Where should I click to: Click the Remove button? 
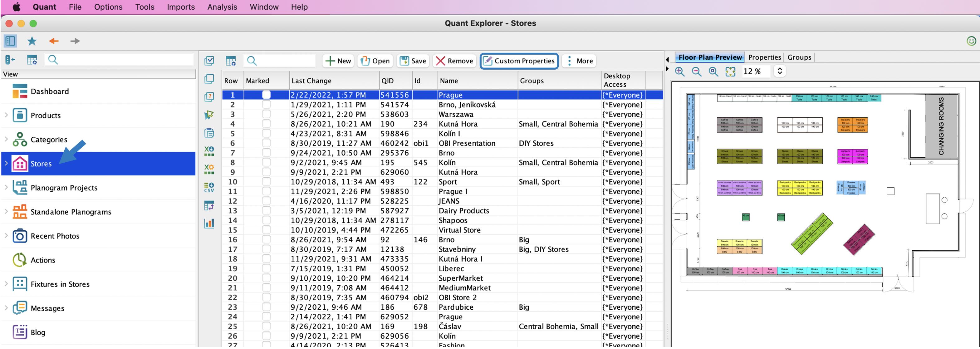454,61
